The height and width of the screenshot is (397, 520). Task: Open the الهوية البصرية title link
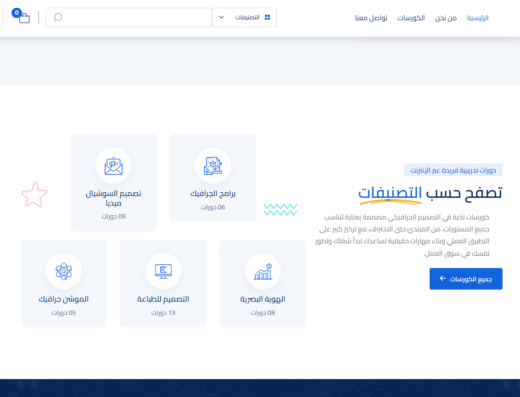263,299
